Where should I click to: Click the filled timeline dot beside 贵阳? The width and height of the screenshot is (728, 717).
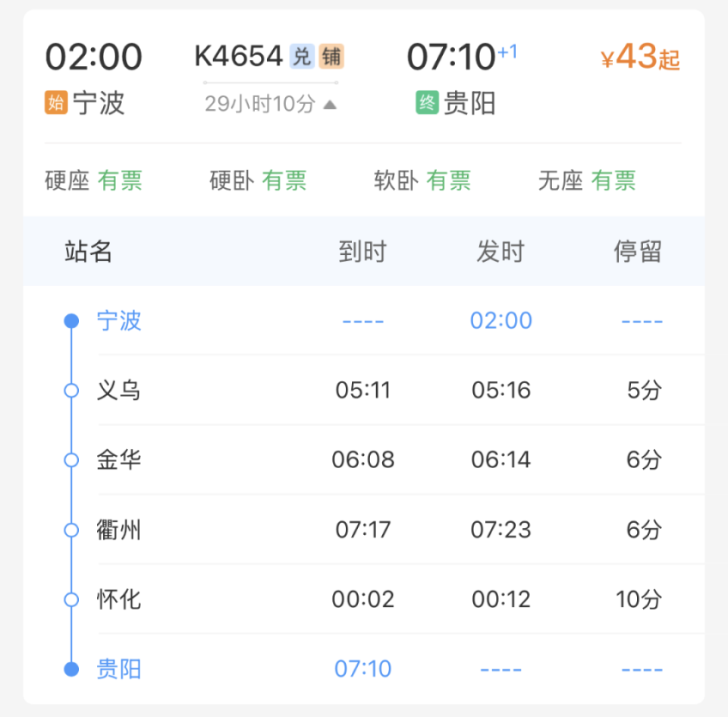[71, 668]
